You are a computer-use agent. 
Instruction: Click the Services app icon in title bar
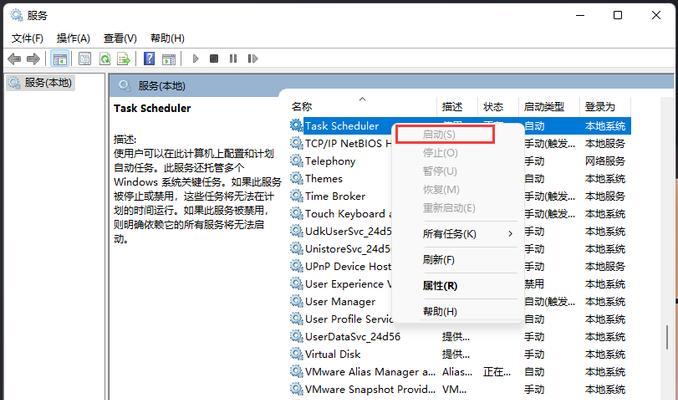[x=16, y=15]
